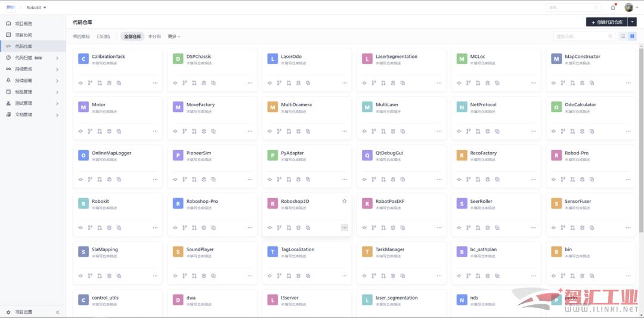
Task: Open the SlaMapping repository link
Action: click(105, 249)
